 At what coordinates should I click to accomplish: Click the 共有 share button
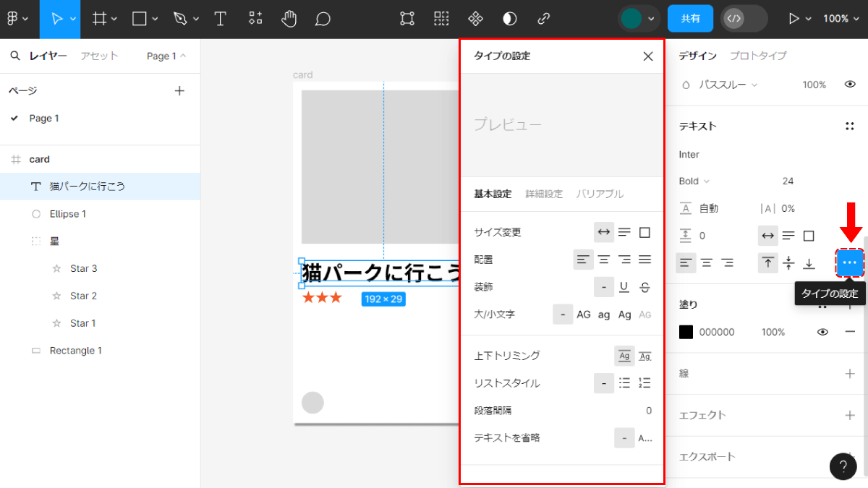tap(690, 19)
